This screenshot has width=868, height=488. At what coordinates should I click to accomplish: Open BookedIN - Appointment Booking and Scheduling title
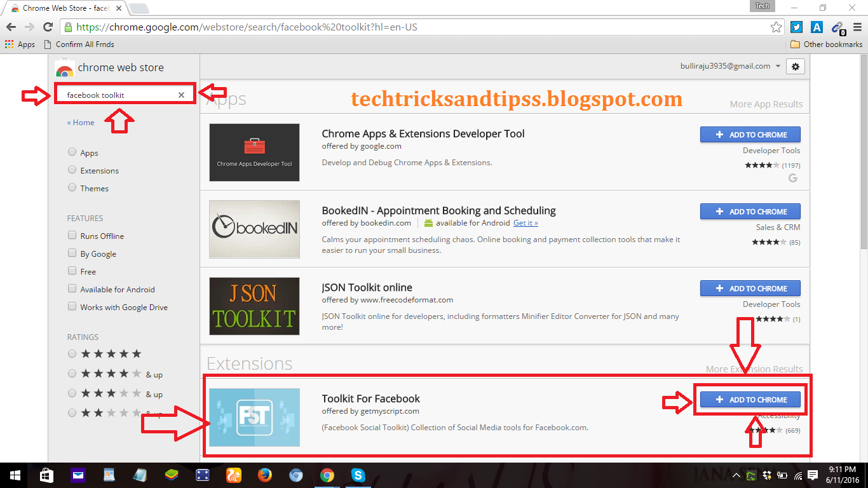(x=439, y=211)
